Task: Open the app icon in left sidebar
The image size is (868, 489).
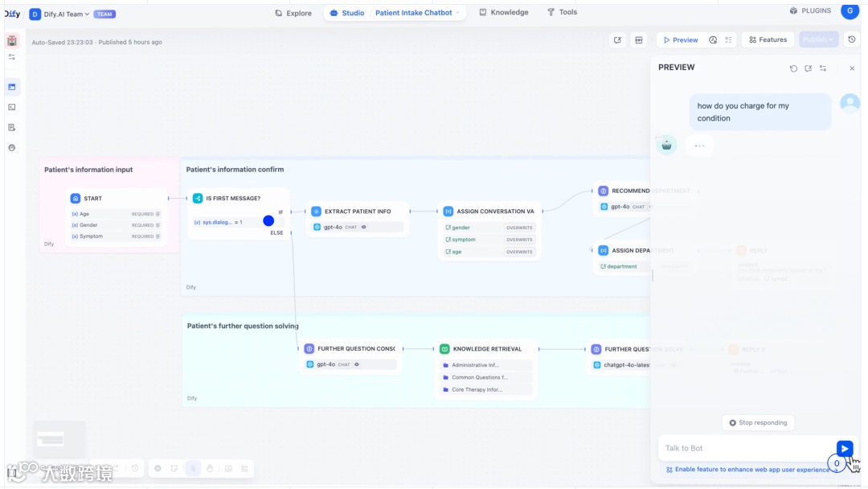Action: point(11,41)
